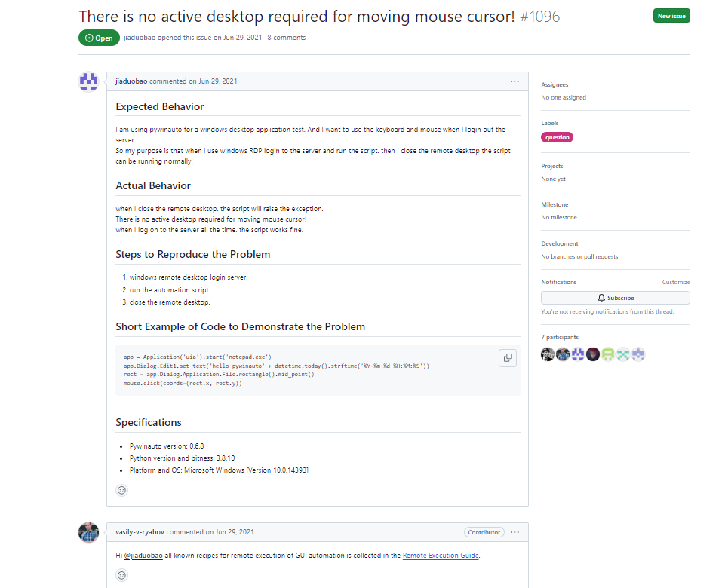
Task: Select the question label
Action: 558,137
